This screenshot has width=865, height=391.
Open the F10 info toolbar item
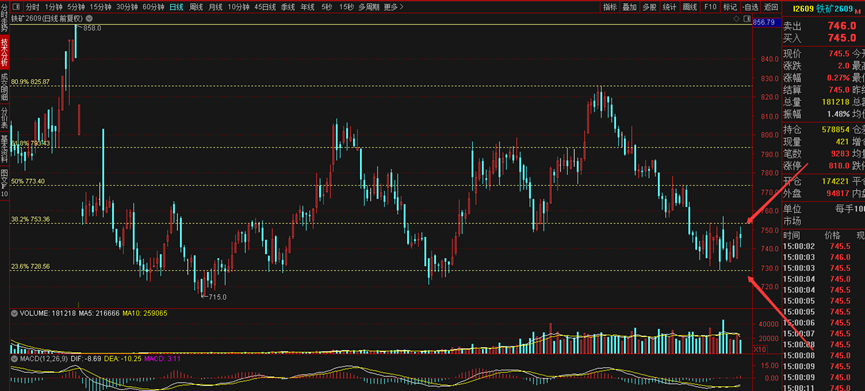pos(710,7)
